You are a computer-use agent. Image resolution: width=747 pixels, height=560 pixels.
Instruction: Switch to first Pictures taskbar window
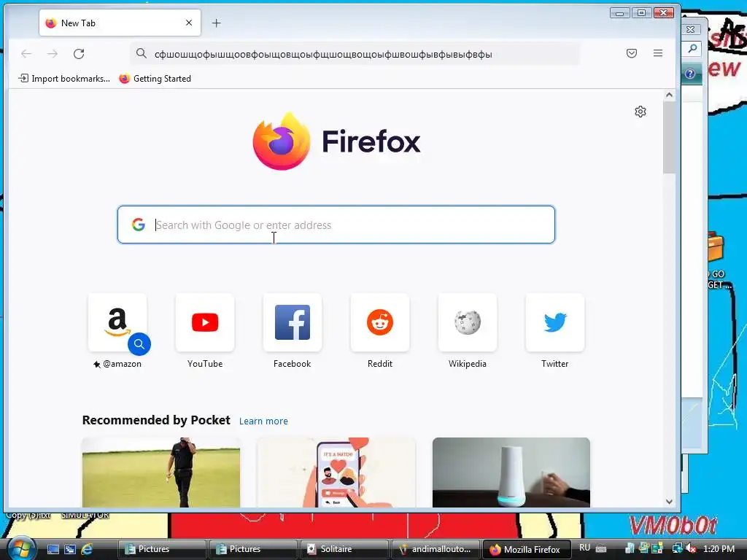point(161,549)
